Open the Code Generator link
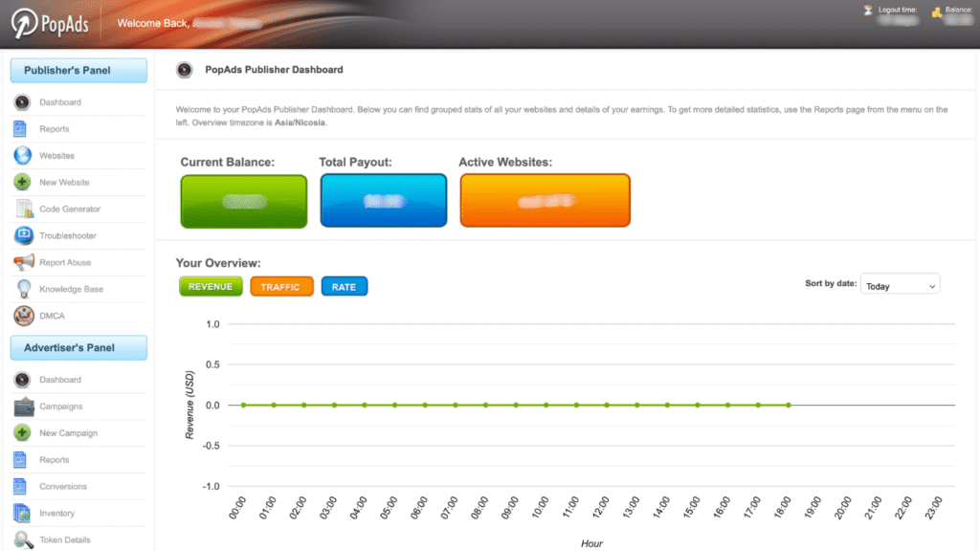 (x=70, y=209)
